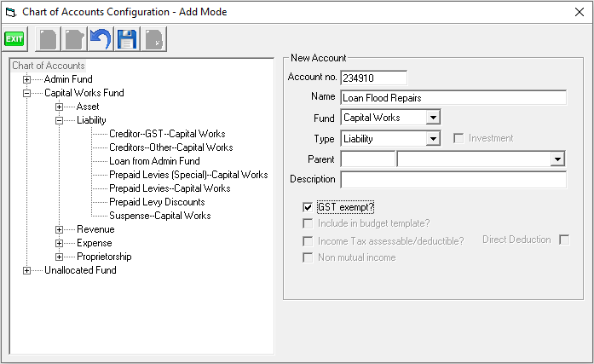594x364 pixels.
Task: Click into the Description field
Action: [x=453, y=180]
